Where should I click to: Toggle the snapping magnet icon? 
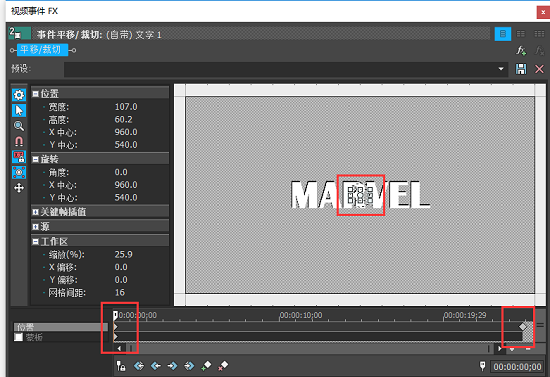(x=19, y=141)
